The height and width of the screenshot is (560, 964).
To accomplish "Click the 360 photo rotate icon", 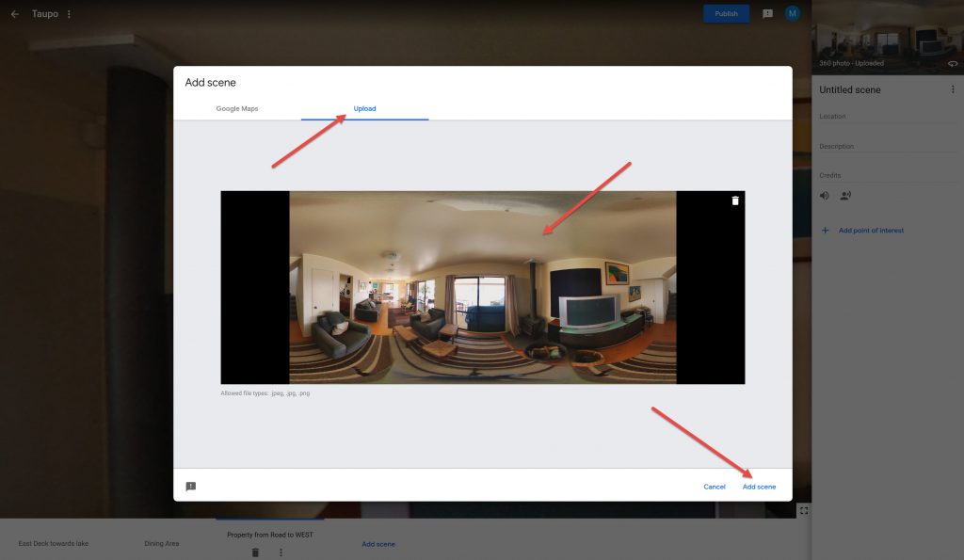I will 952,64.
